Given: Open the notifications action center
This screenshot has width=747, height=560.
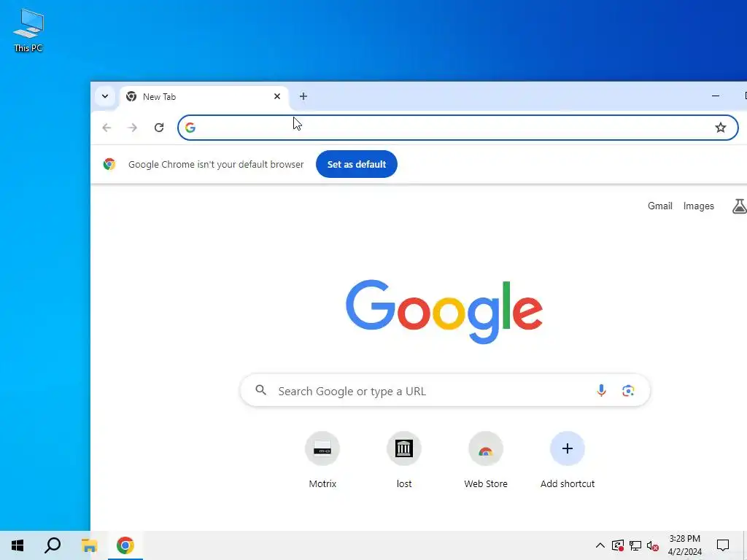Looking at the screenshot, I should tap(723, 545).
